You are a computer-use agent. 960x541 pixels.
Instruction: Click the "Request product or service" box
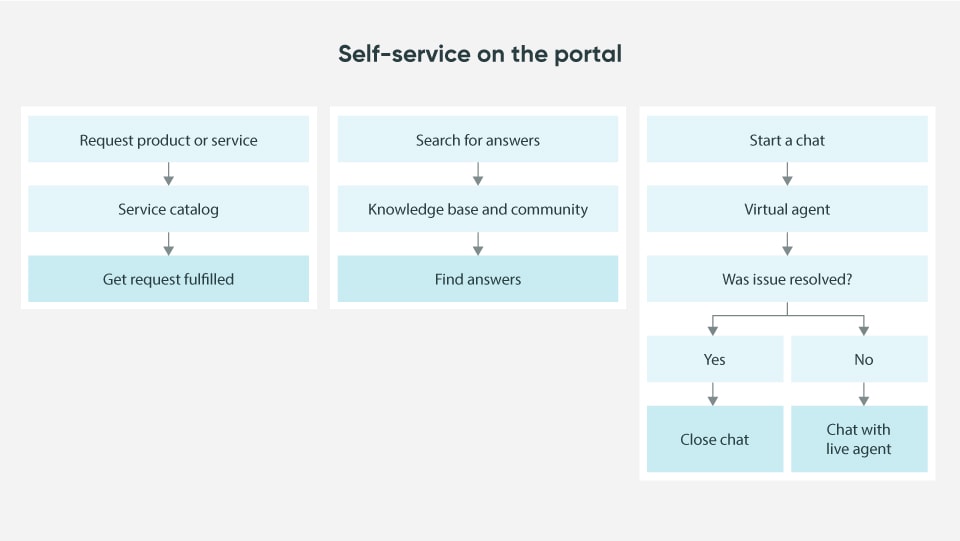pyautogui.click(x=168, y=140)
